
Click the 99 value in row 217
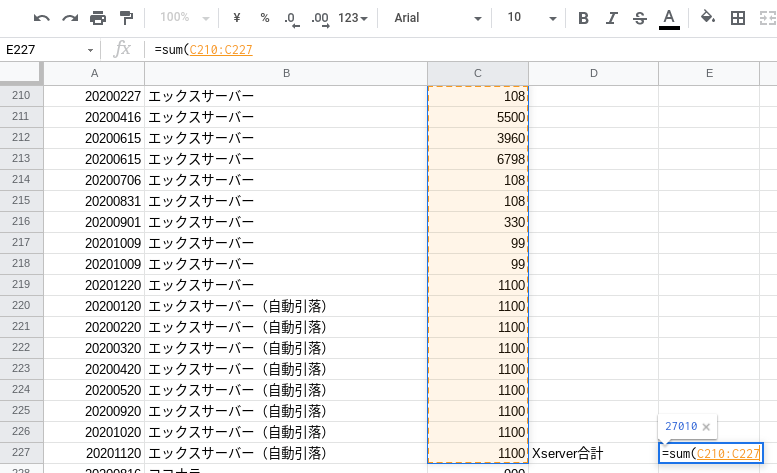478,243
